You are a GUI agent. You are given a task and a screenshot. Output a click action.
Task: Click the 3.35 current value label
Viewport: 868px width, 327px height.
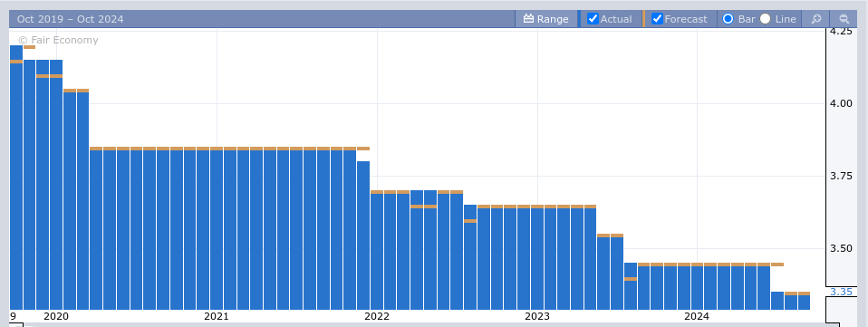pos(840,292)
